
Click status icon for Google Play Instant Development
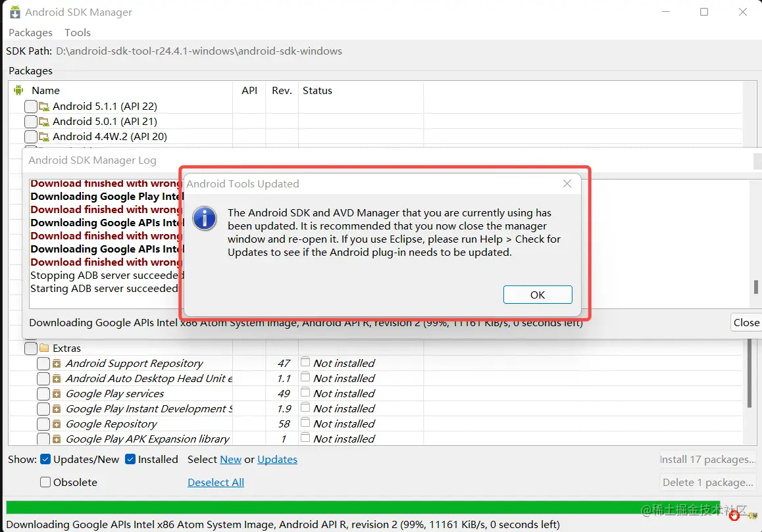click(305, 406)
